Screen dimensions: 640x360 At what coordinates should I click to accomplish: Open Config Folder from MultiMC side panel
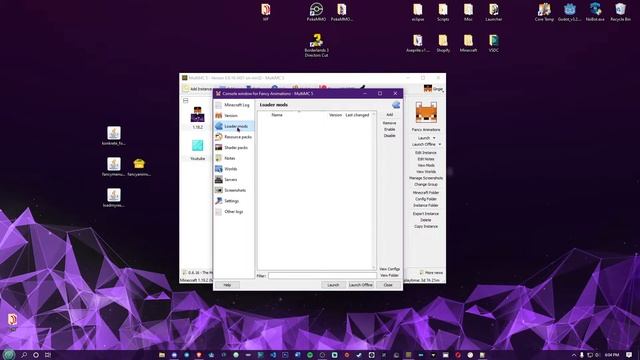pos(426,199)
